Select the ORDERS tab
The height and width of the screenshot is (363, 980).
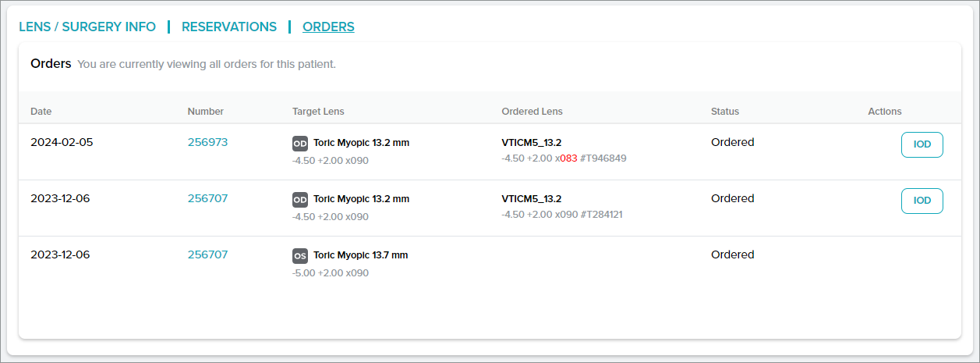click(x=328, y=27)
